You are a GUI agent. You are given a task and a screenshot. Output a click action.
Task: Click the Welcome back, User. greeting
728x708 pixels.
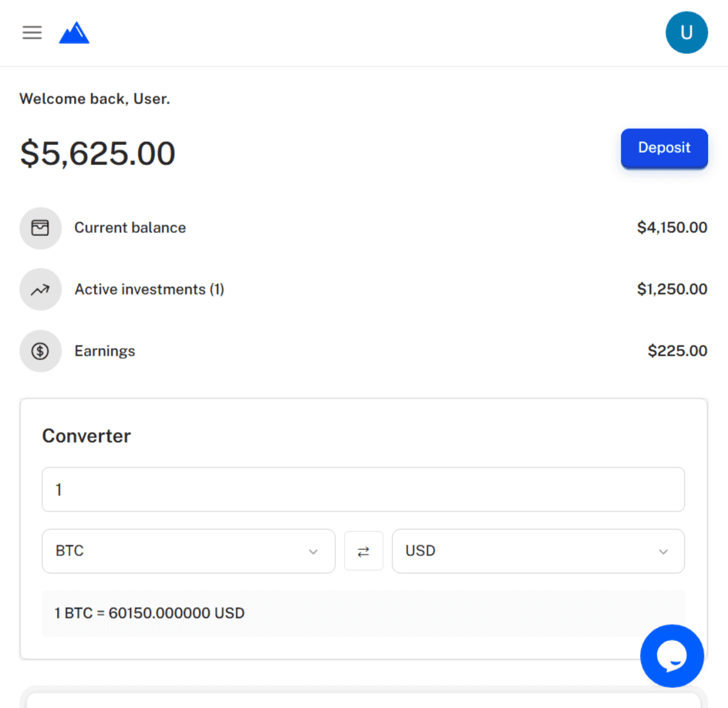point(95,99)
